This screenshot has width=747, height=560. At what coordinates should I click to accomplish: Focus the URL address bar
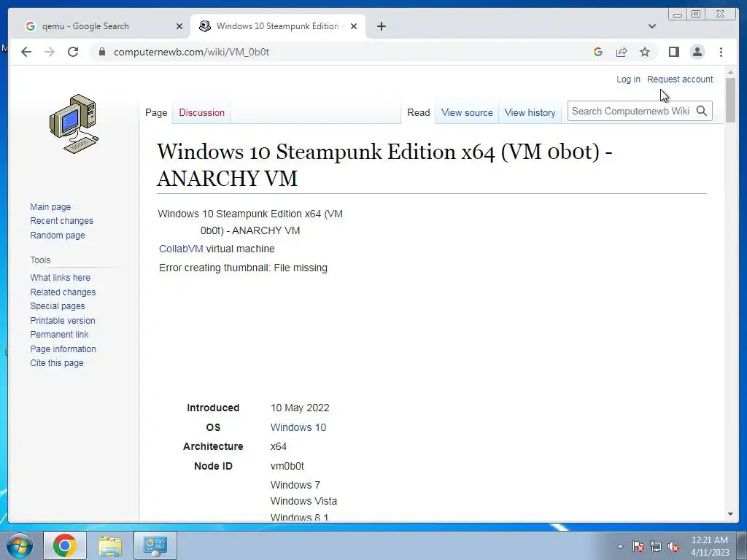click(x=343, y=52)
